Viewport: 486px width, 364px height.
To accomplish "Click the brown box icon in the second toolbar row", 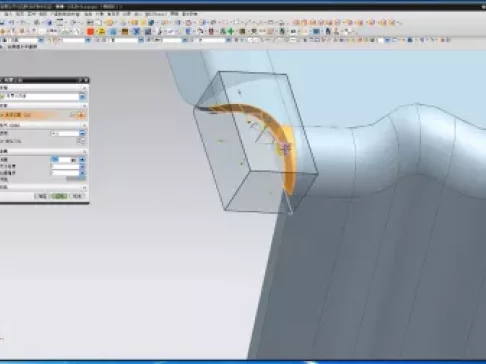I will [125, 32].
